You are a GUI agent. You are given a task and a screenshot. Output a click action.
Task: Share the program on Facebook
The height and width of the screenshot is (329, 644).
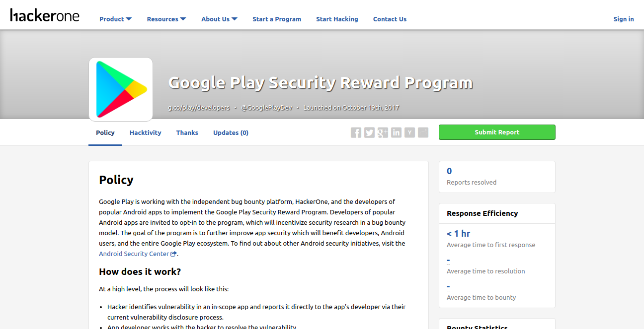tap(356, 132)
